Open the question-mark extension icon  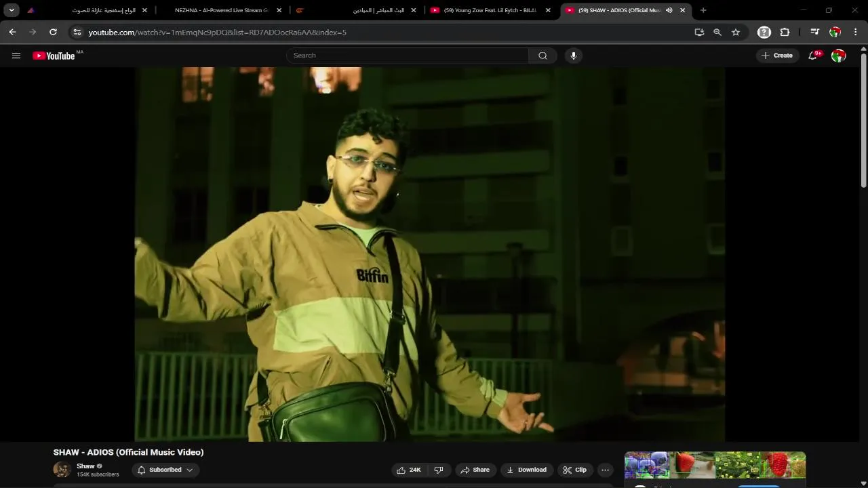point(764,32)
